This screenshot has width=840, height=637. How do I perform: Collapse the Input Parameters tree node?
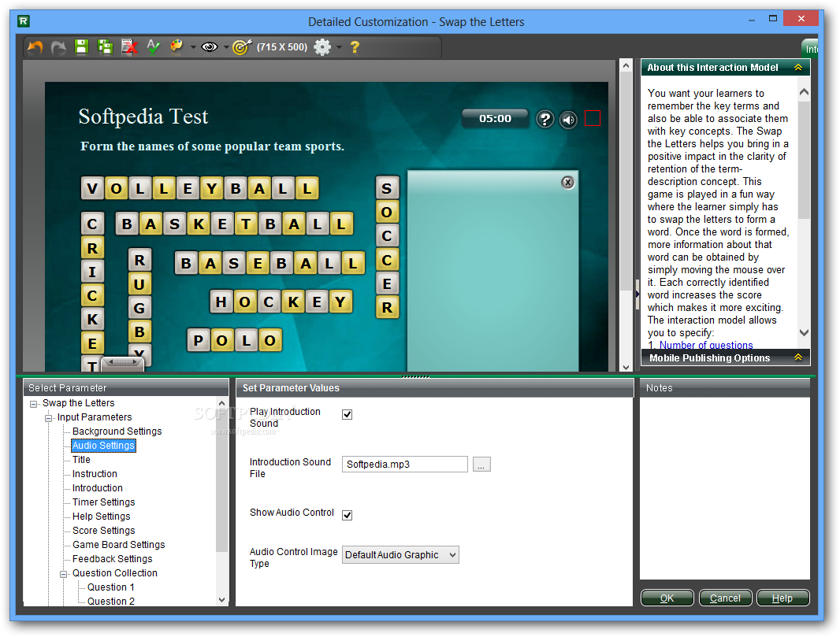[49, 418]
